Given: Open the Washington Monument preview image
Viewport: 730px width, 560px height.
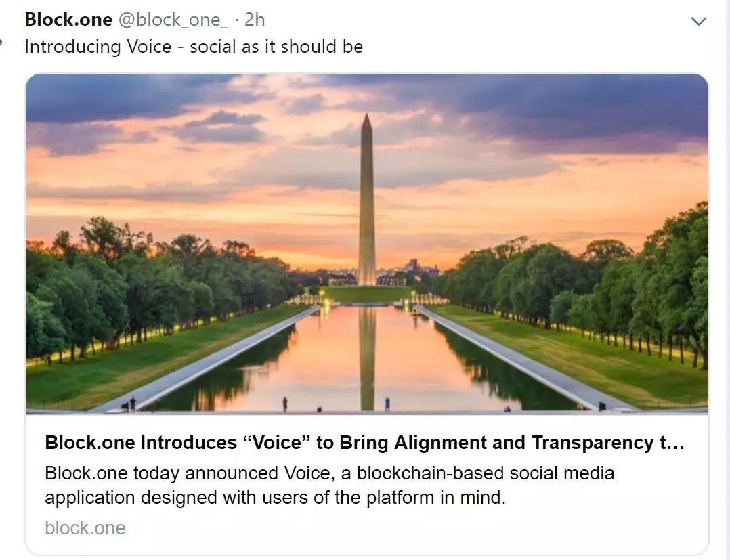Looking at the screenshot, I should tap(367, 244).
